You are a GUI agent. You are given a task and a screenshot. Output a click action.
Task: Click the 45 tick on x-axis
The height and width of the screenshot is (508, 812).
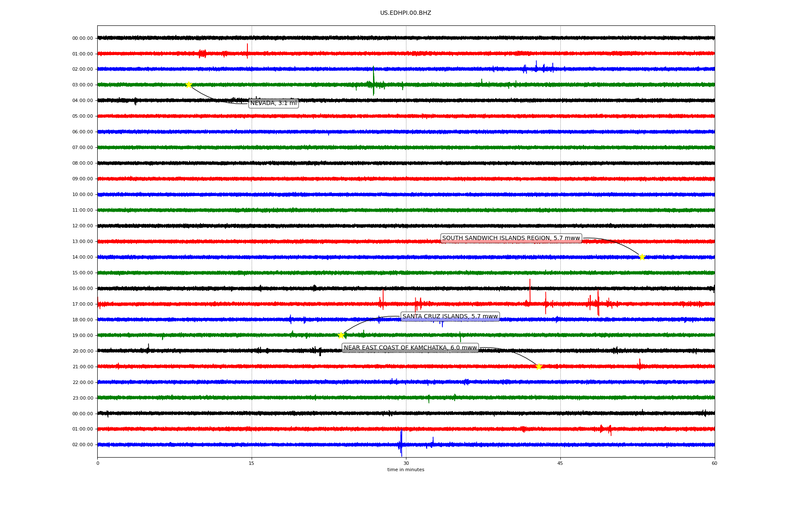tap(560, 463)
